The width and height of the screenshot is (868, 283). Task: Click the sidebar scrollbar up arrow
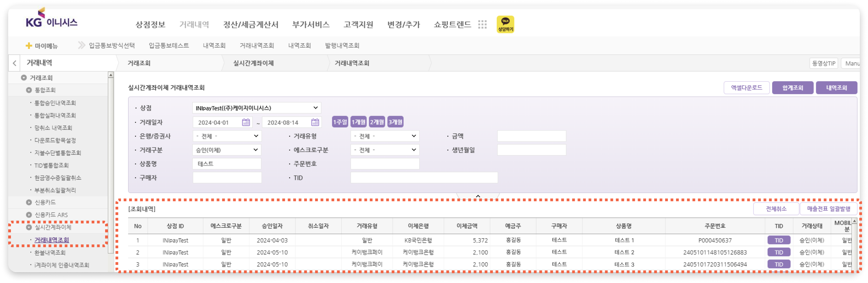(111, 75)
